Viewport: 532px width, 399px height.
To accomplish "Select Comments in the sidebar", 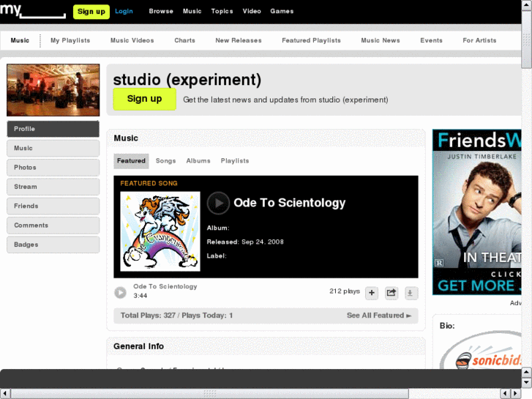I will (x=53, y=225).
